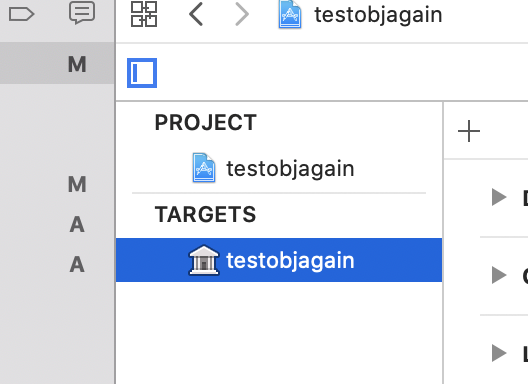Viewport: 528px width, 384px height.
Task: Add a new item with the plus button
Action: tap(469, 131)
